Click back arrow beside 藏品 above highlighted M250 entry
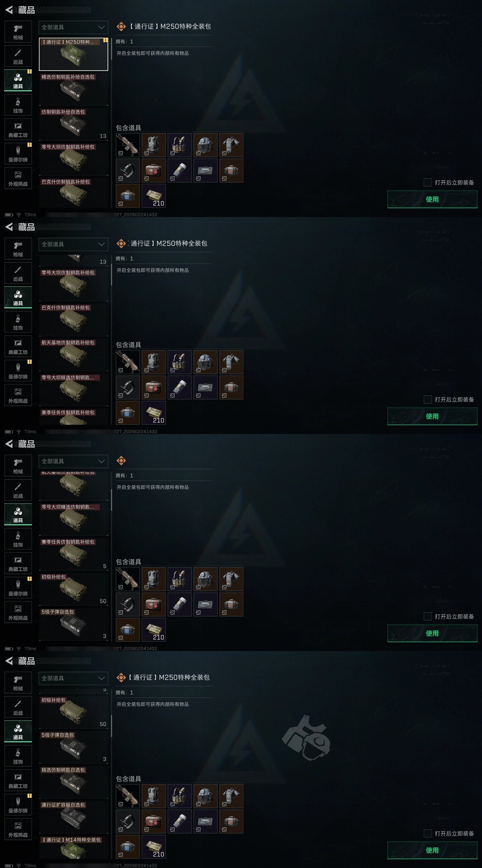 (9, 10)
